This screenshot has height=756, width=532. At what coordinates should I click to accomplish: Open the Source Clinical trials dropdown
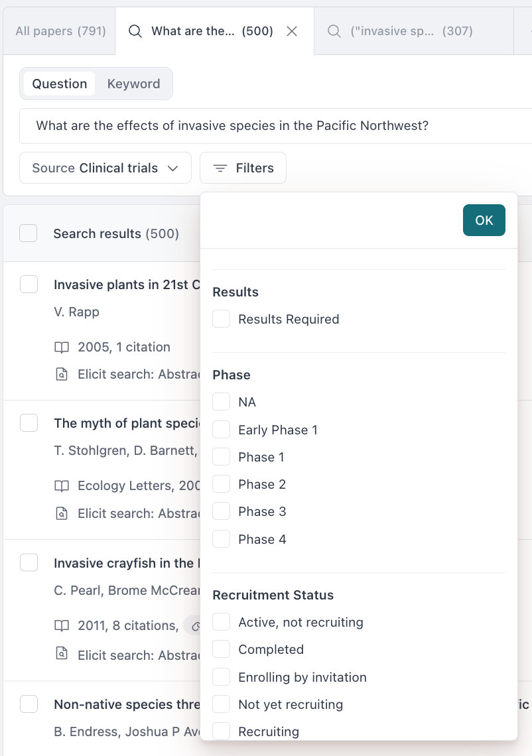tap(105, 168)
